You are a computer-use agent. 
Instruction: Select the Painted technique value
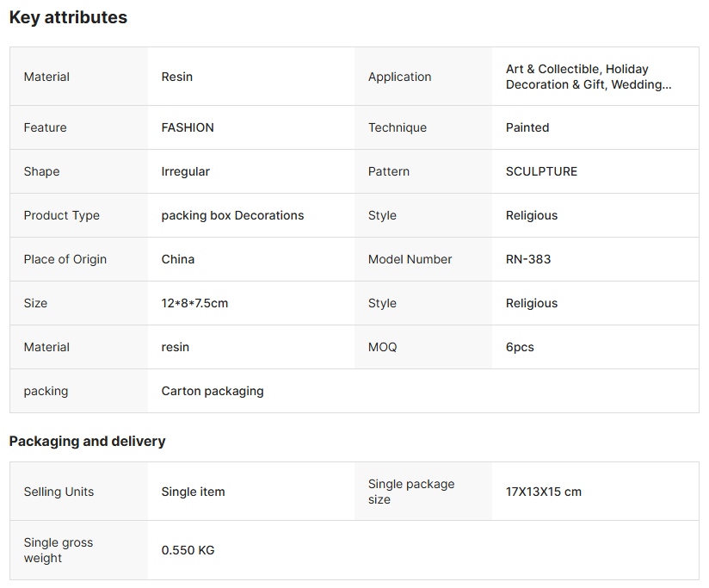point(527,127)
